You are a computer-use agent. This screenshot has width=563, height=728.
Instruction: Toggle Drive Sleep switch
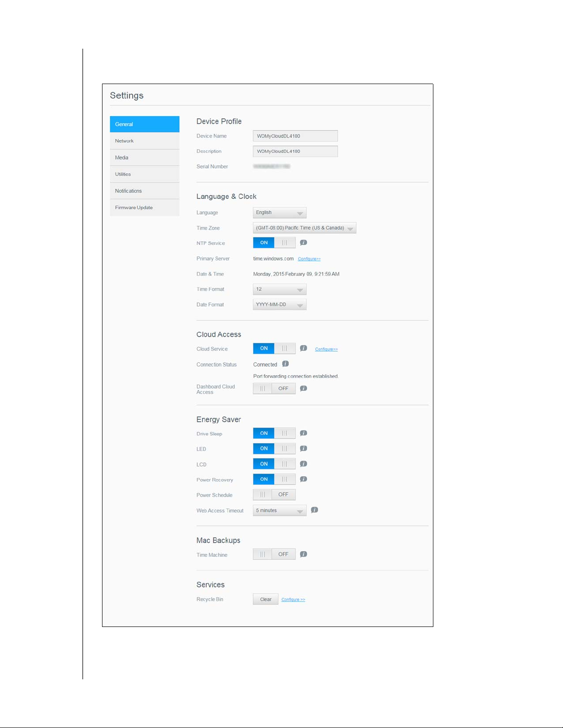(x=274, y=433)
